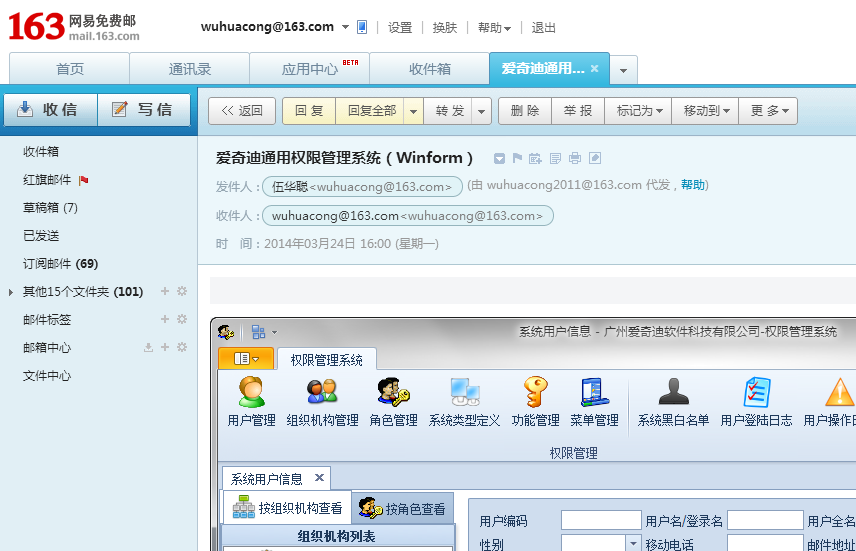Click the 收信 button

[51, 110]
